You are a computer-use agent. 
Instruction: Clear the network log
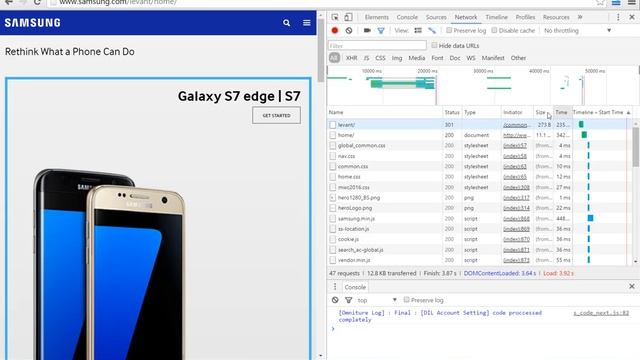click(349, 31)
